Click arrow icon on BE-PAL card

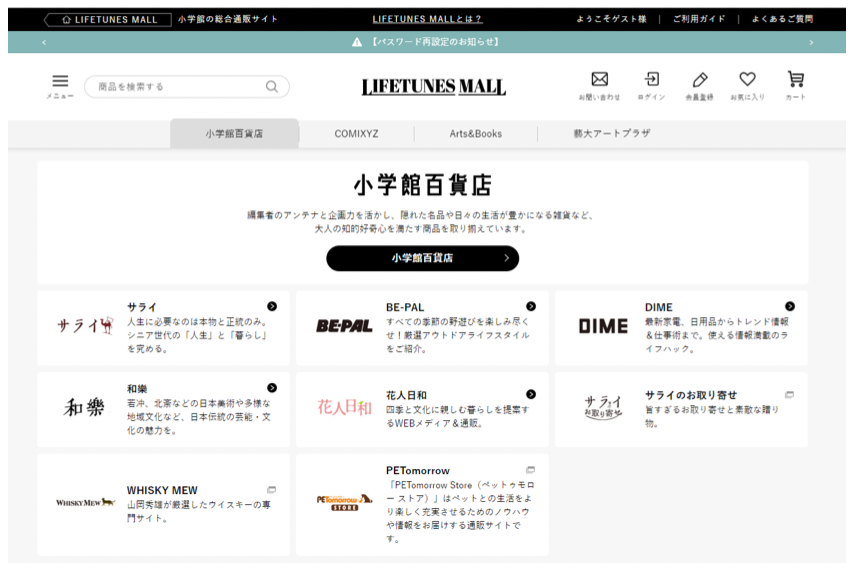point(531,306)
